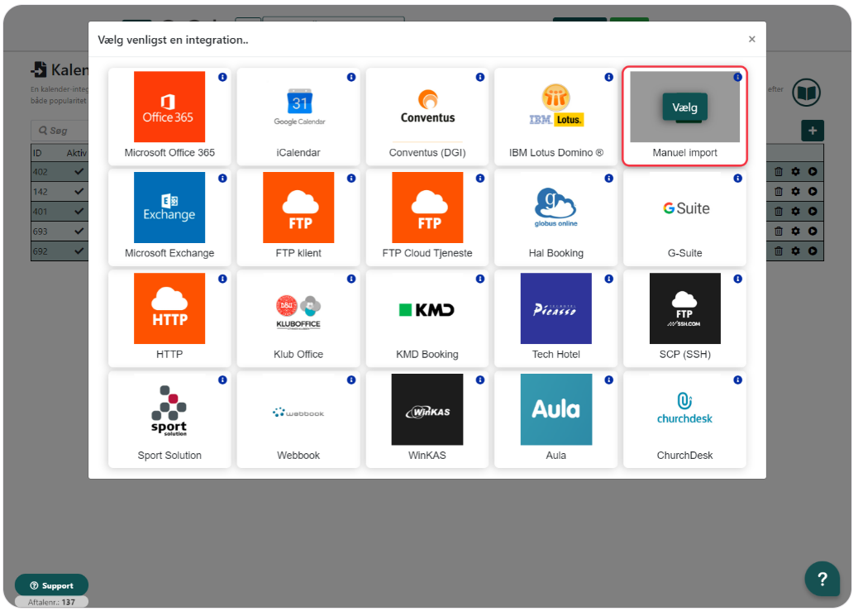The width and height of the screenshot is (858, 616).
Task: Open info icon on Tech Hotel tile
Action: tap(608, 279)
